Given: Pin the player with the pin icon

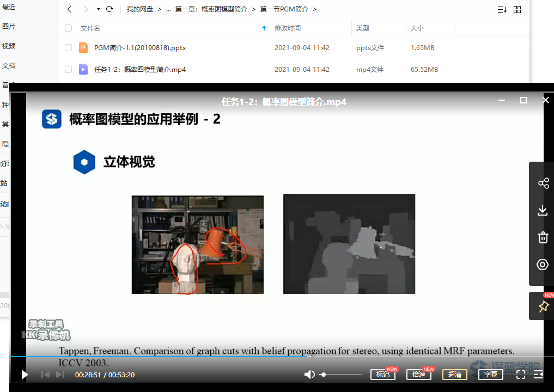Looking at the screenshot, I should point(544,306).
